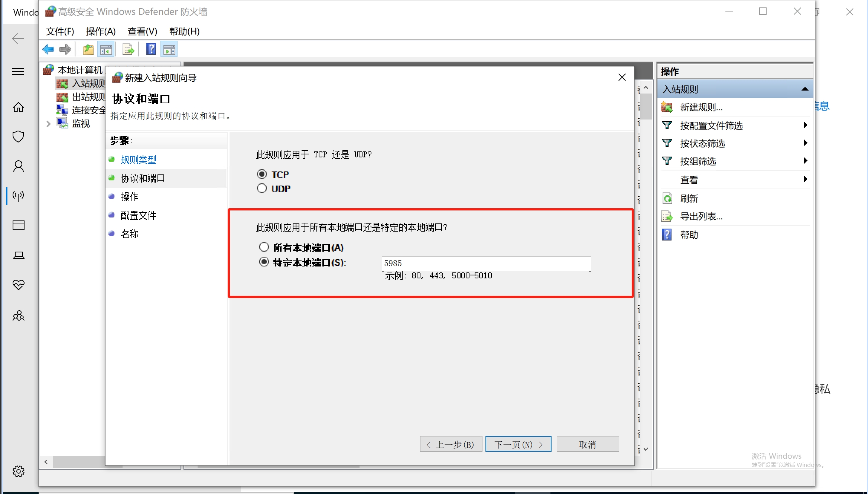
Task: Expand 按配置文件筛选 submenu arrow
Action: (x=805, y=125)
